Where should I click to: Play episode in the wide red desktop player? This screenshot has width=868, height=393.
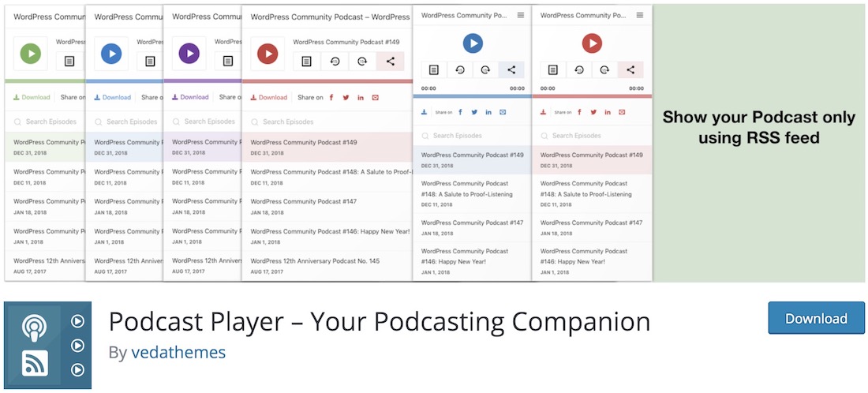pyautogui.click(x=268, y=54)
